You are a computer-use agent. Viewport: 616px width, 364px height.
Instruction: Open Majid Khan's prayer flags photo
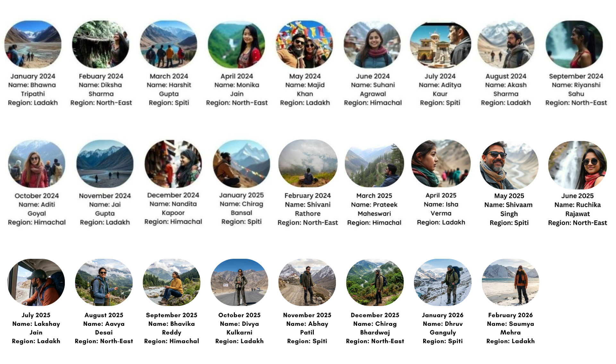[305, 44]
